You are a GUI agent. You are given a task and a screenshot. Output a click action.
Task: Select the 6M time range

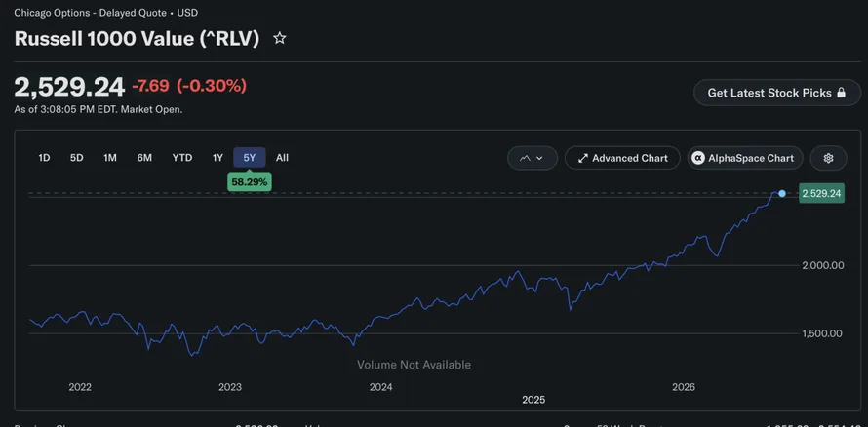click(144, 158)
